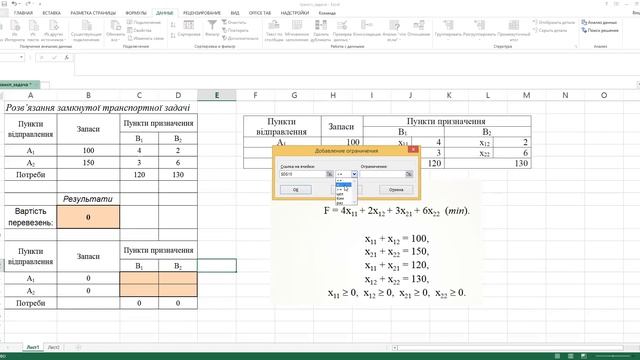The height and width of the screenshot is (360, 640).
Task: Click cell reference input field in dialog
Action: pos(303,174)
